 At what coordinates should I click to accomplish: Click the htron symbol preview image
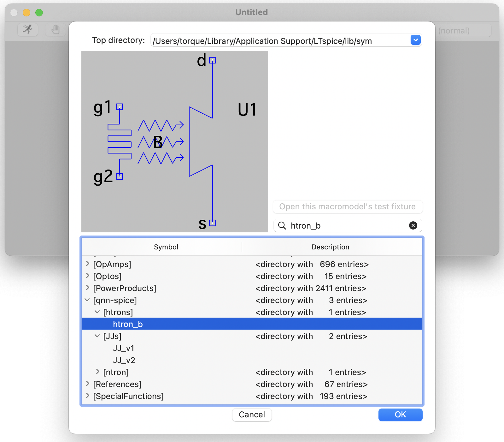point(175,142)
